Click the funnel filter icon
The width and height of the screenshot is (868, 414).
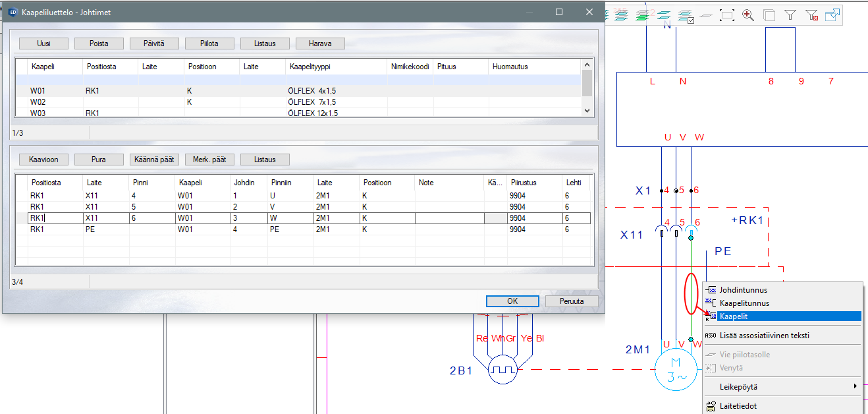(x=790, y=15)
